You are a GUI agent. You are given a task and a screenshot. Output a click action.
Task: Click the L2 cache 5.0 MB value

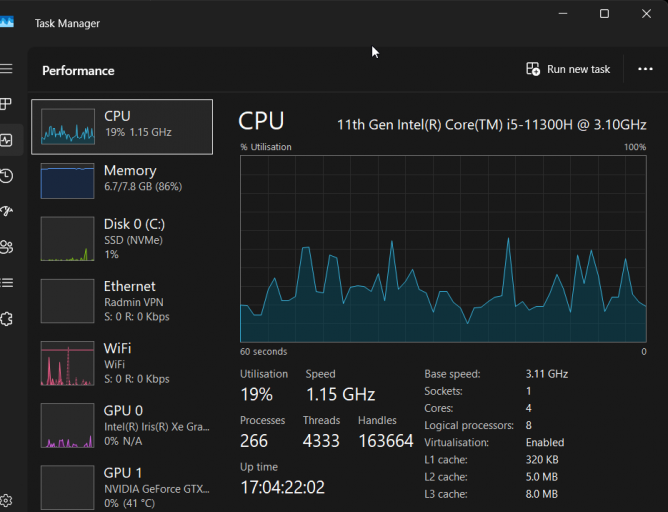point(541,477)
